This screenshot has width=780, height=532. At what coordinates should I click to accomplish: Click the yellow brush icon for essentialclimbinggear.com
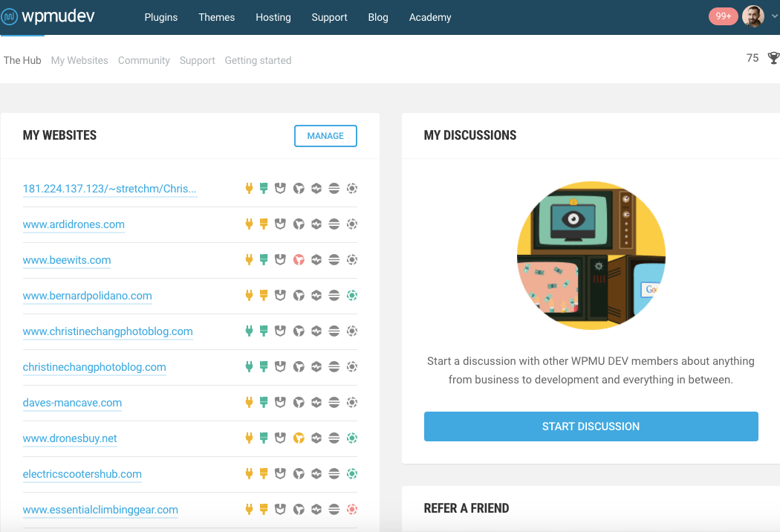pyautogui.click(x=264, y=509)
